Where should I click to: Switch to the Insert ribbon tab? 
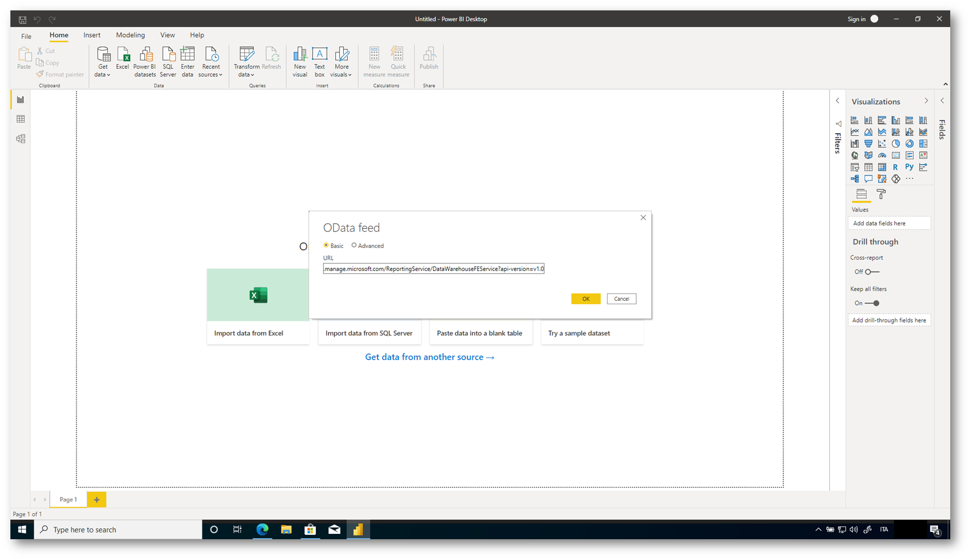tap(92, 35)
